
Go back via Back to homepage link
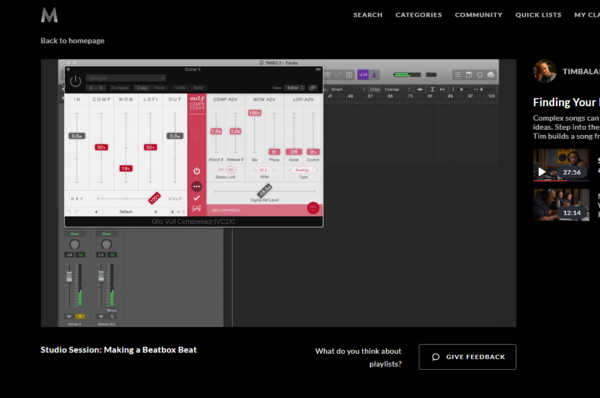click(x=72, y=41)
